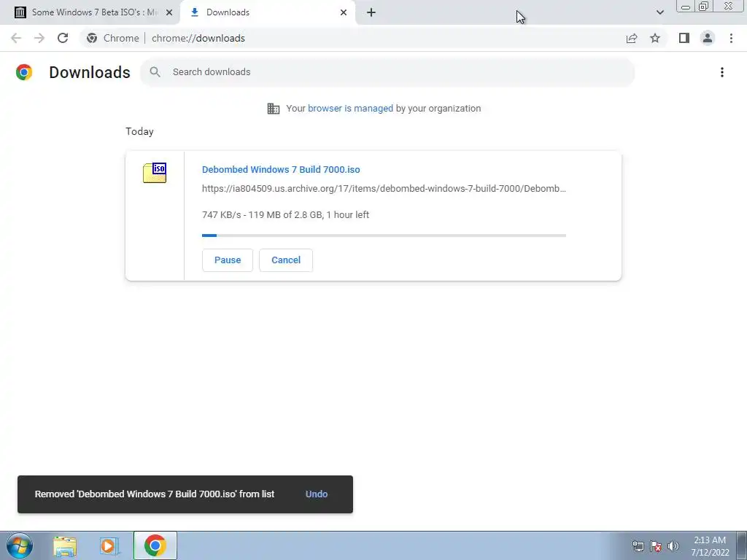Viewport: 747px width, 560px height.
Task: Close the Downloads tab
Action: 344,12
